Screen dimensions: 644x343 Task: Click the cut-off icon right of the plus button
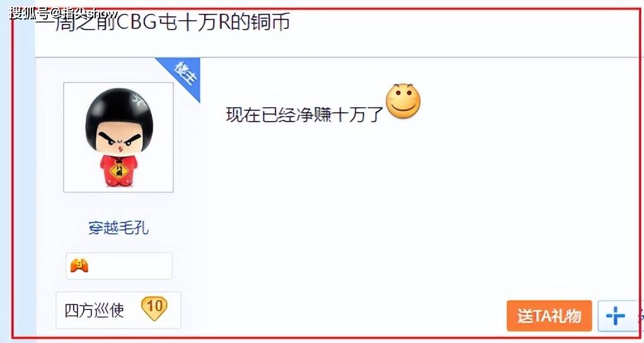coord(640,315)
